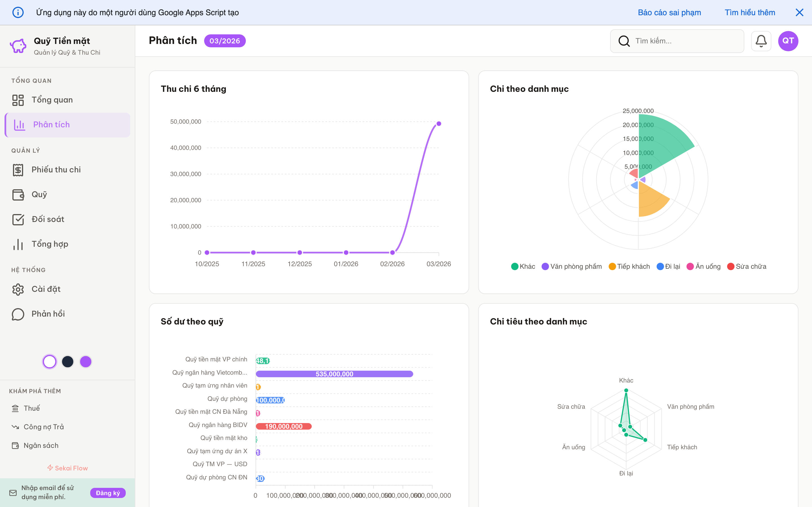This screenshot has width=812, height=507.
Task: Toggle Khác legend in category chart
Action: tap(523, 266)
